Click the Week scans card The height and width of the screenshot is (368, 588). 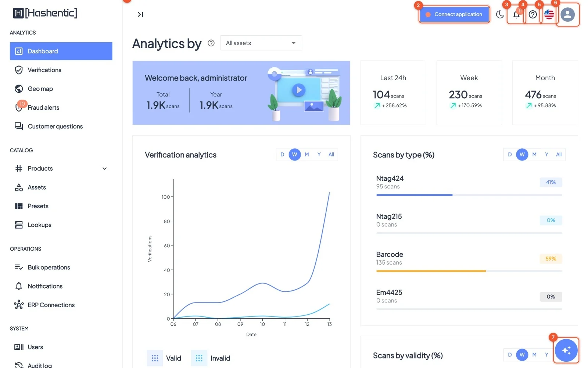tap(469, 93)
